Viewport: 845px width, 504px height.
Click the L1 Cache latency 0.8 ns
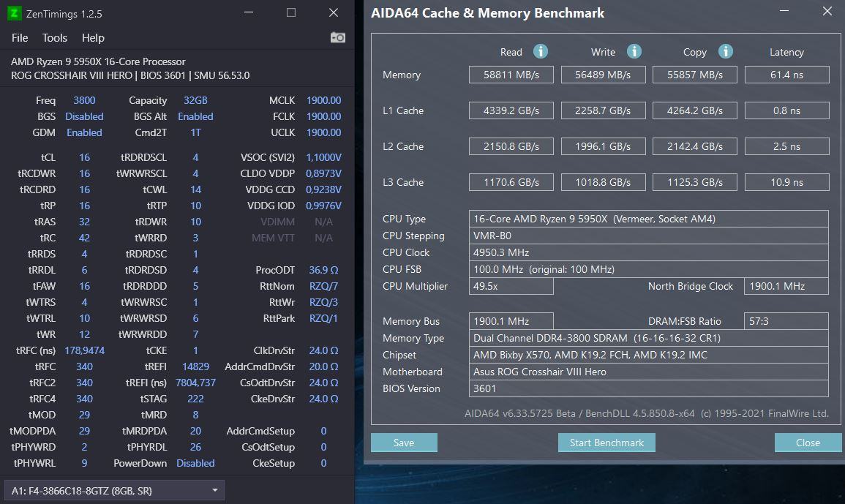786,110
